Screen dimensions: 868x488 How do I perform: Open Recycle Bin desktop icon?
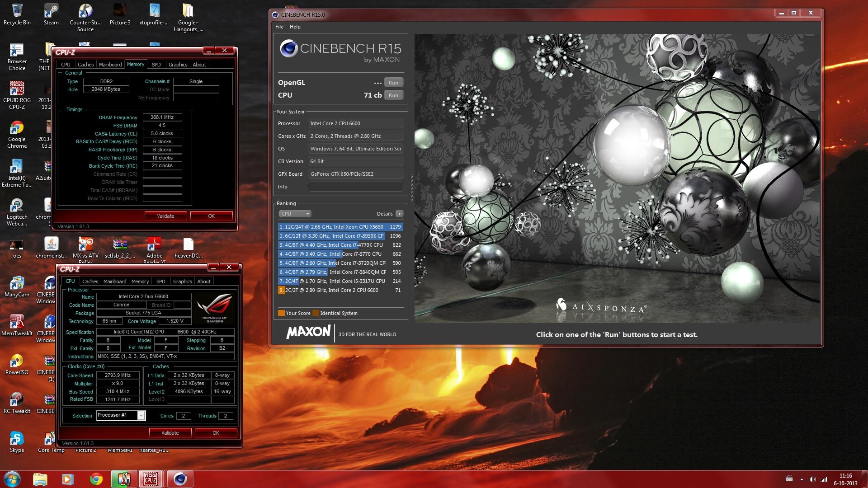pos(17,14)
